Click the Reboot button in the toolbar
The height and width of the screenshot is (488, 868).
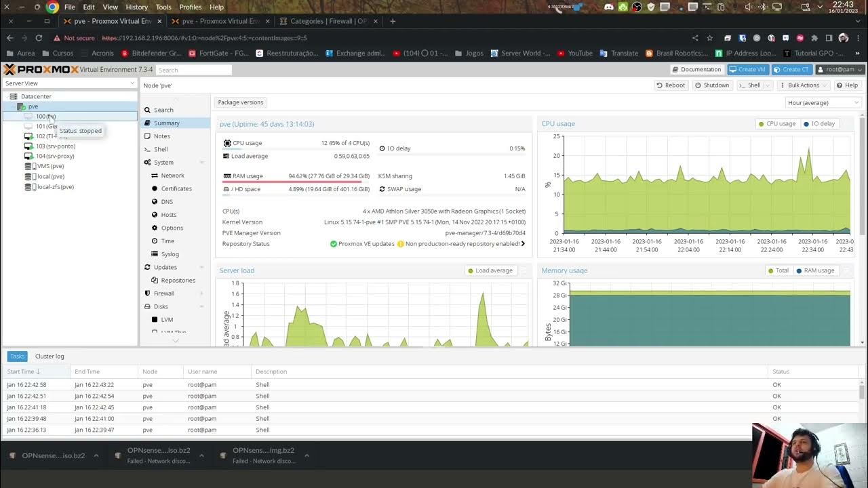point(671,85)
